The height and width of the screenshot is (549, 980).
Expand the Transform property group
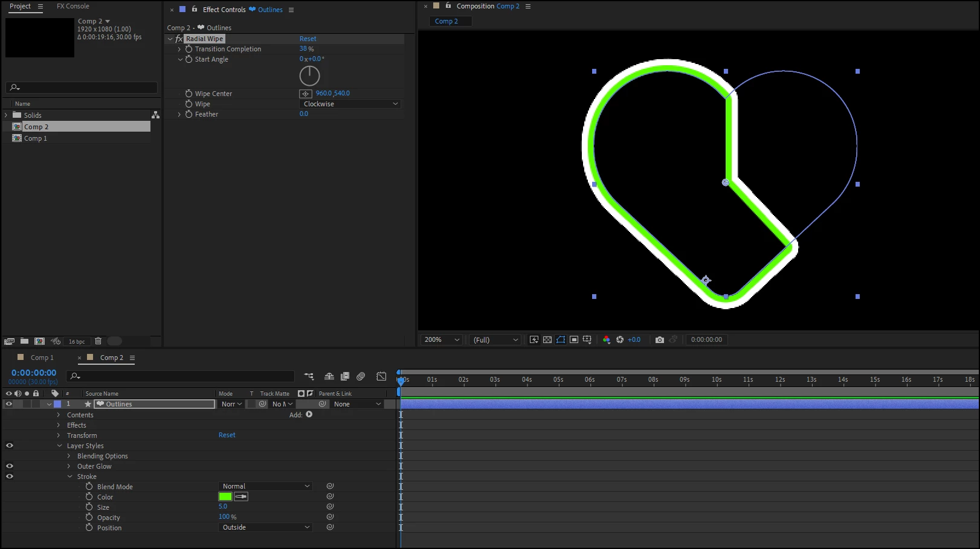59,435
